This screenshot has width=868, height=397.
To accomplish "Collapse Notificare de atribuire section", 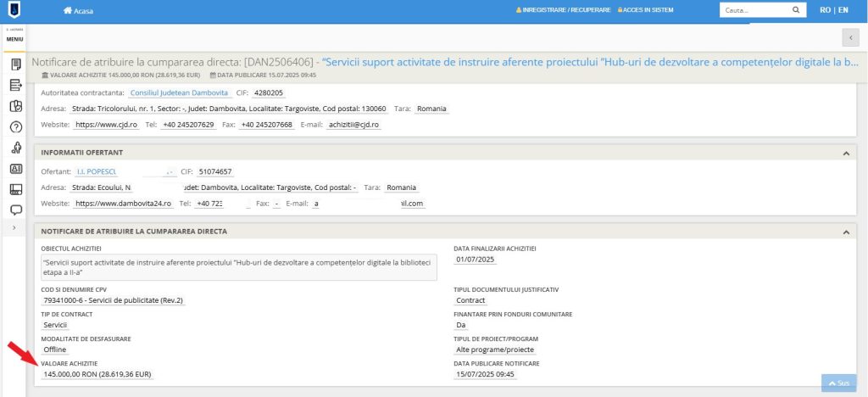I will [844, 231].
